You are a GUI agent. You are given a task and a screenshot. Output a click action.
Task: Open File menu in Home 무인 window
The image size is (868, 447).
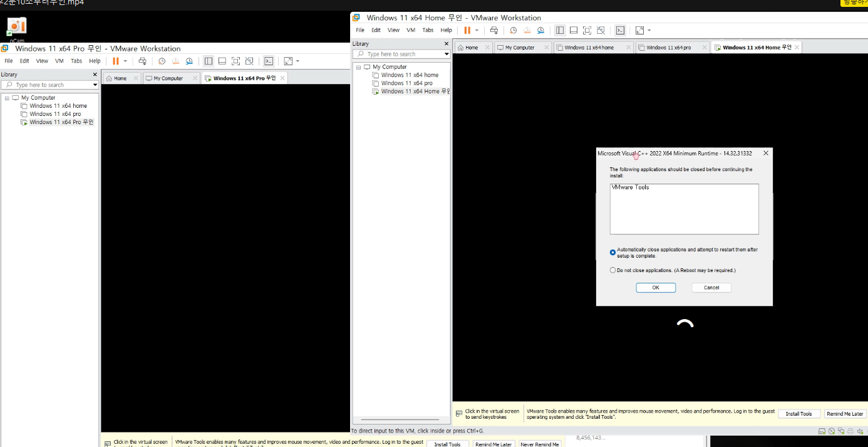(360, 30)
